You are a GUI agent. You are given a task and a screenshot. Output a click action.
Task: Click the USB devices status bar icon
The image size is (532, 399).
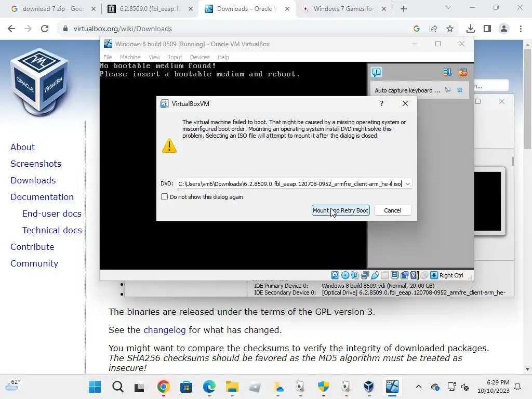pyautogui.click(x=375, y=275)
